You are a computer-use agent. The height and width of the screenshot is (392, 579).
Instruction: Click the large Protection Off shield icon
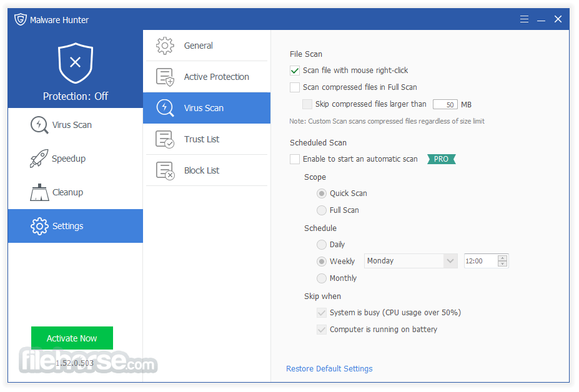[x=76, y=63]
